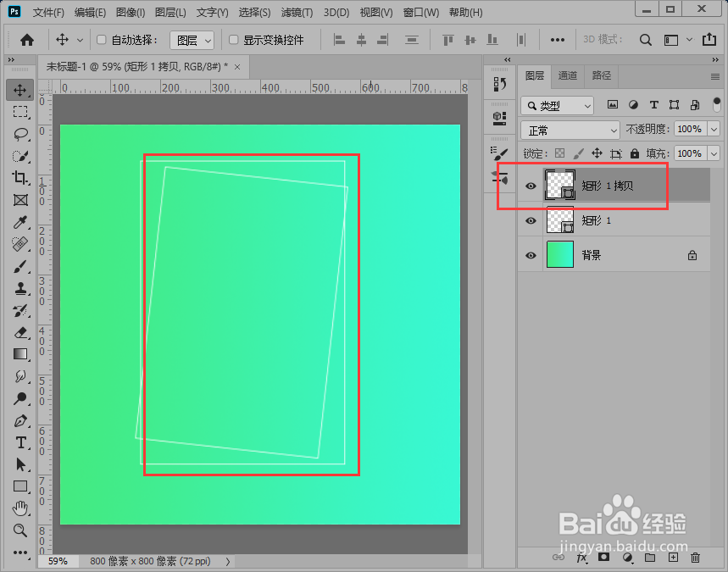This screenshot has width=728, height=572.
Task: Open the Layers panel menu
Action: [x=715, y=76]
